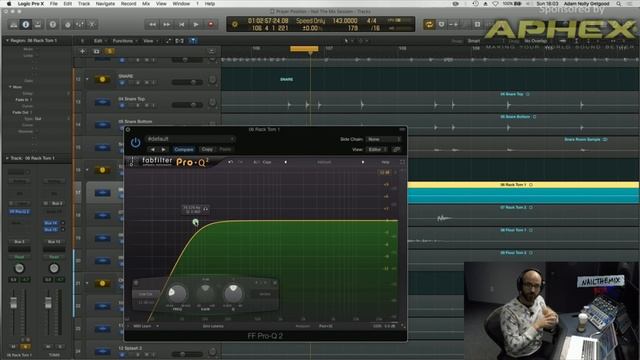Adjust the SNARE track volume slider
The image size is (640, 360).
(187, 82)
